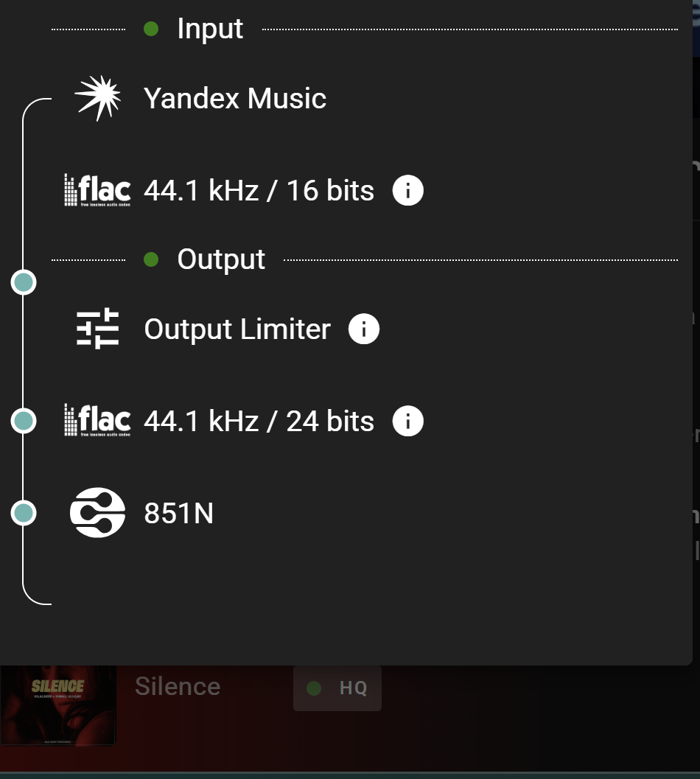Open info for 44.1 kHz / 24 bits output
Image resolution: width=700 pixels, height=779 pixels.
click(x=408, y=421)
